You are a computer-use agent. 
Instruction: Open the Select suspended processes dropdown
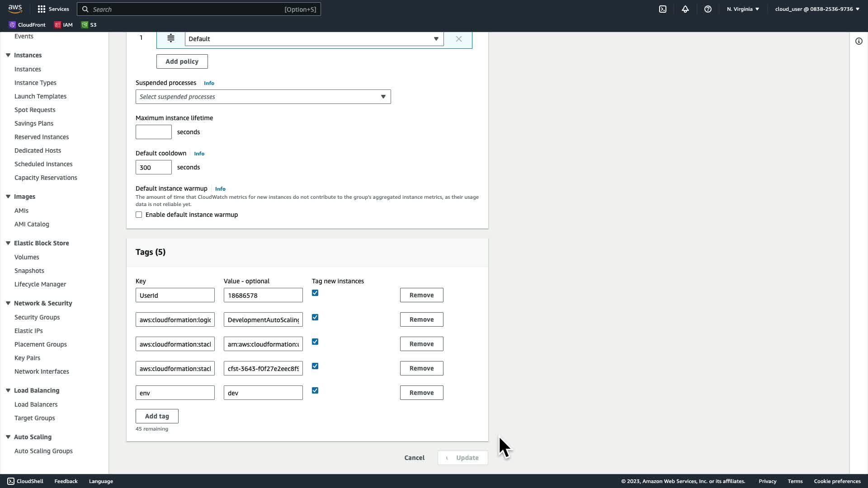(263, 97)
